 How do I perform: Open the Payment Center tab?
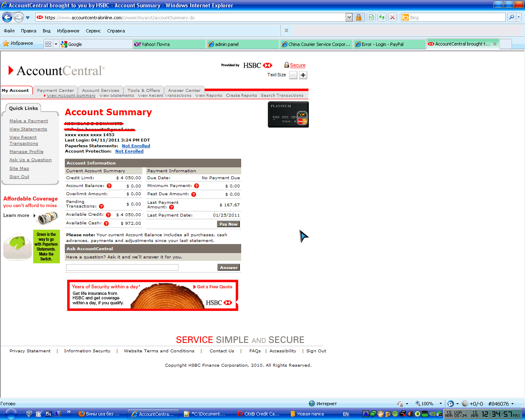point(55,90)
